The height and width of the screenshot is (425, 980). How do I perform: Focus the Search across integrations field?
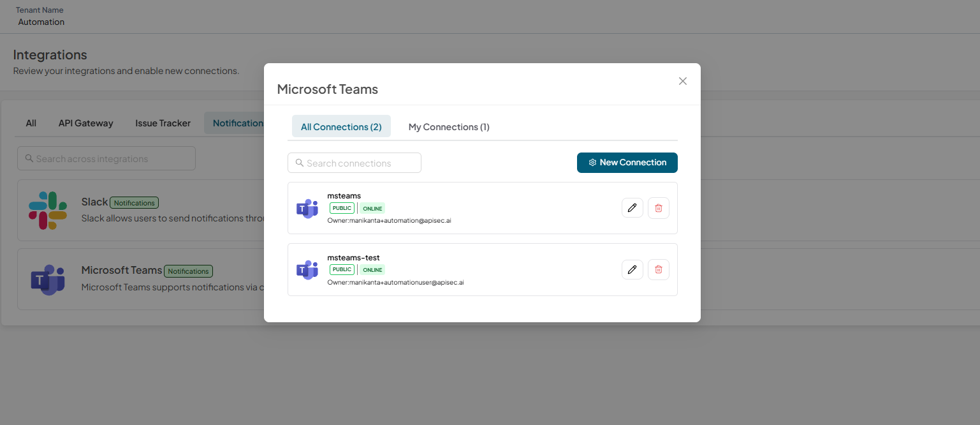[106, 158]
